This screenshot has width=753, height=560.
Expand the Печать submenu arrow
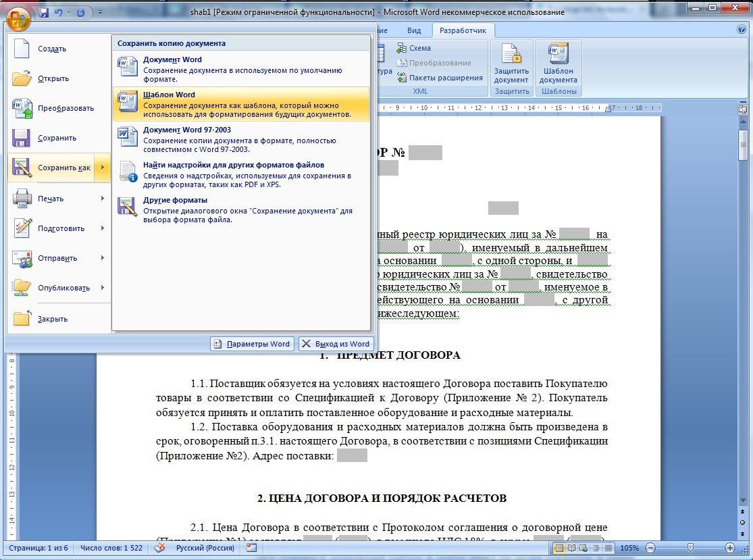tap(102, 199)
